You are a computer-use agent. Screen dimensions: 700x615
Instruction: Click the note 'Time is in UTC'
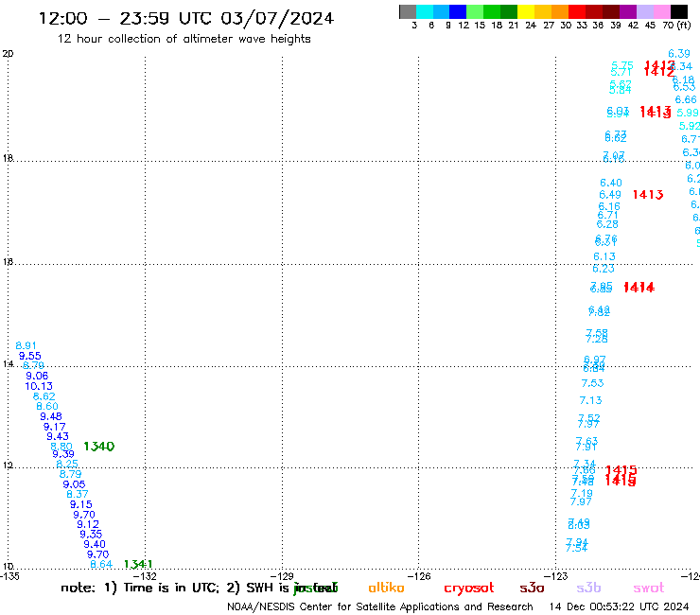[x=171, y=588]
